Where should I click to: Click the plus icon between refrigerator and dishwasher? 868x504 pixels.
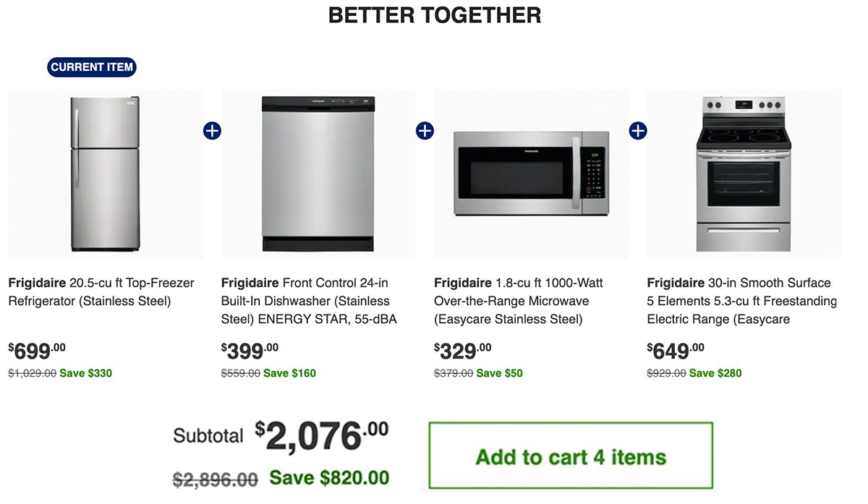click(212, 130)
